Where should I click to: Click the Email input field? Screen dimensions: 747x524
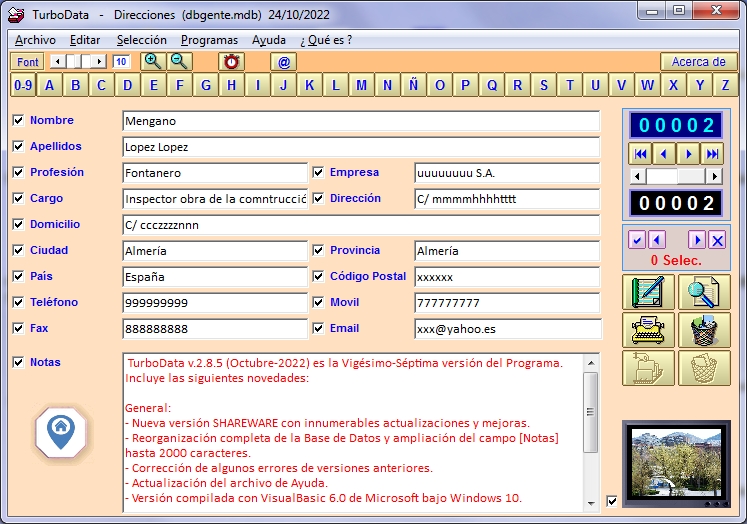pyautogui.click(x=508, y=329)
